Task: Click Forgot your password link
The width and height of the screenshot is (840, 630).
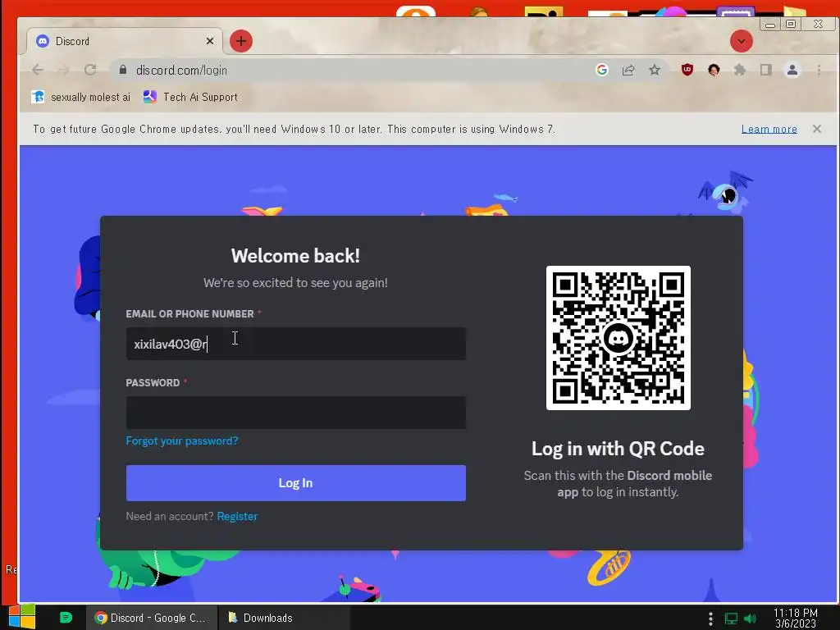Action: click(x=181, y=441)
